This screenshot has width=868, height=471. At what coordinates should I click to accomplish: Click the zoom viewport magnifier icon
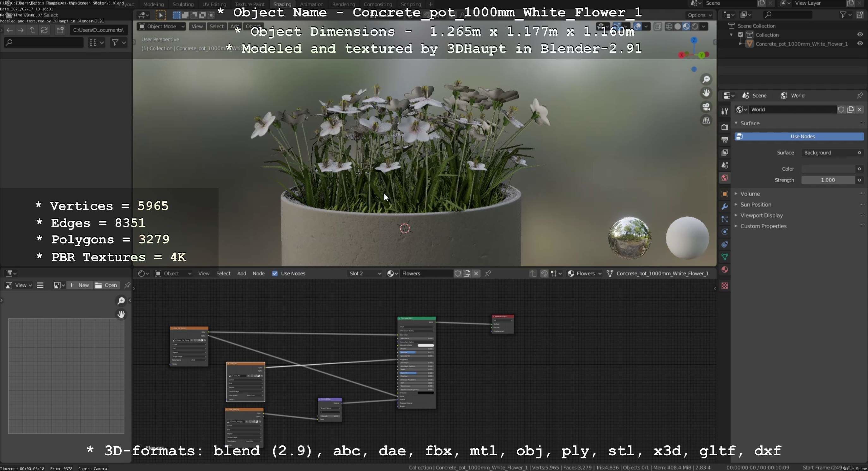point(706,79)
